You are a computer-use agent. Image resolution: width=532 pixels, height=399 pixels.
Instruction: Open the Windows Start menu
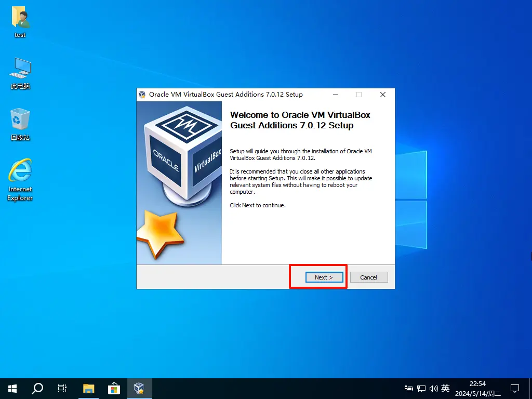12,389
